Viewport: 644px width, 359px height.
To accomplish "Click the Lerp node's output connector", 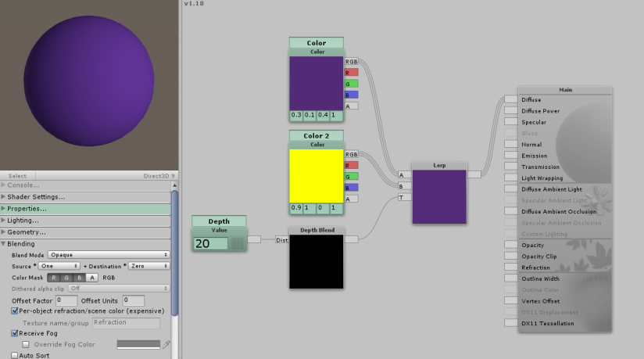I will click(x=474, y=174).
